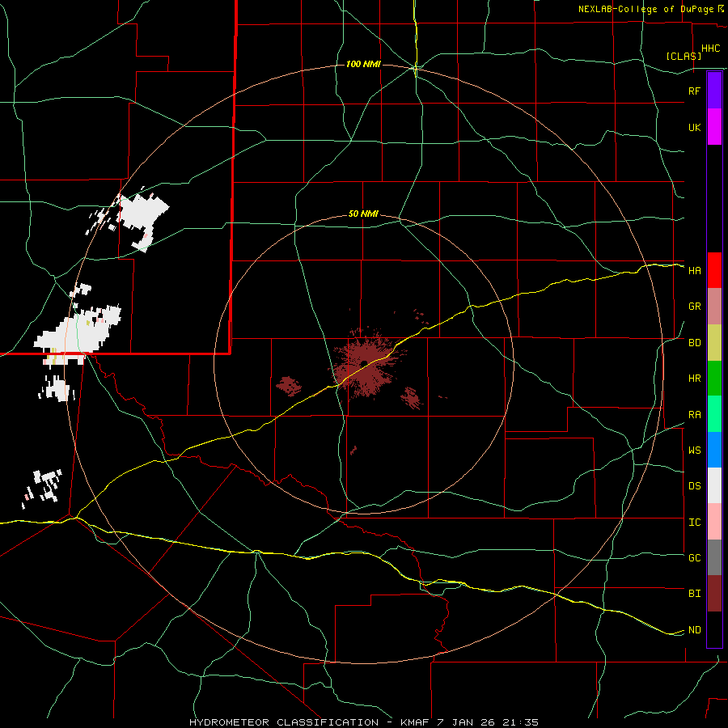Click the WS blue legend swatch
The height and width of the screenshot is (728, 728).
point(714,450)
